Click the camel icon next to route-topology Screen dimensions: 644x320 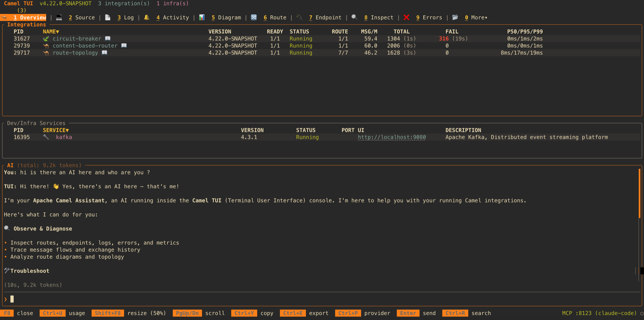point(46,53)
